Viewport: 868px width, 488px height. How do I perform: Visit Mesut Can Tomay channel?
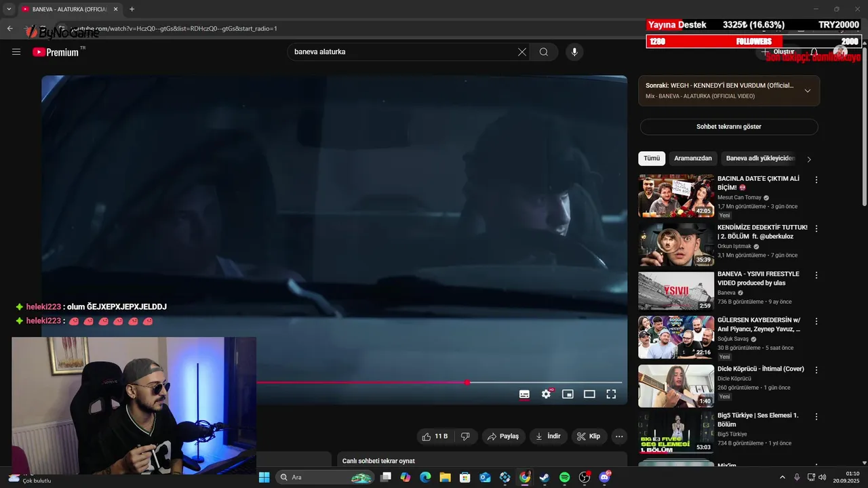coord(739,197)
